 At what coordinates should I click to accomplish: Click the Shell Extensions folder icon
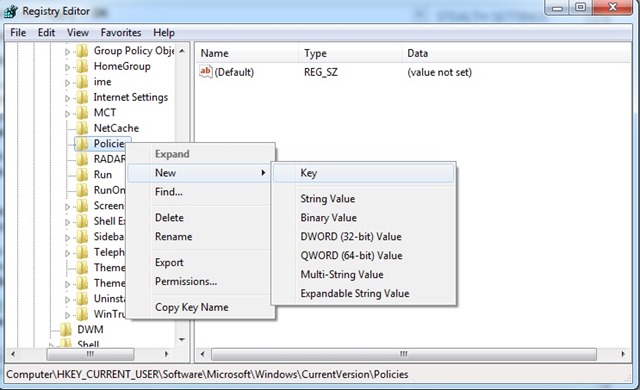[x=82, y=222]
